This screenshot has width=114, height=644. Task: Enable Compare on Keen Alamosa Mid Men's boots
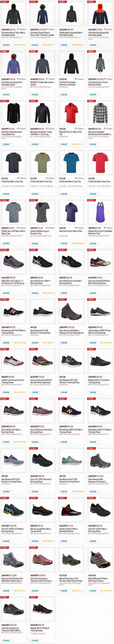pyautogui.click(x=64, y=343)
